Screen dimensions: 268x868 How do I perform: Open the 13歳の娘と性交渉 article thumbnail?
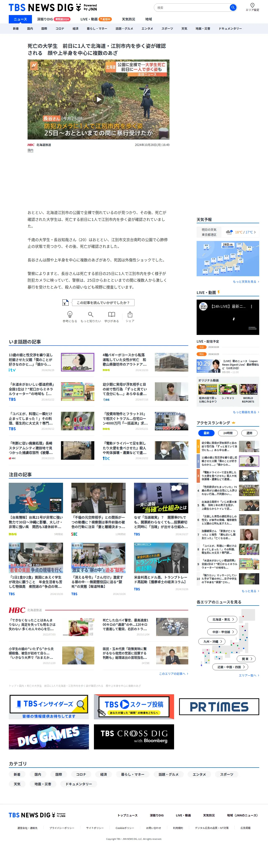coord(77,362)
